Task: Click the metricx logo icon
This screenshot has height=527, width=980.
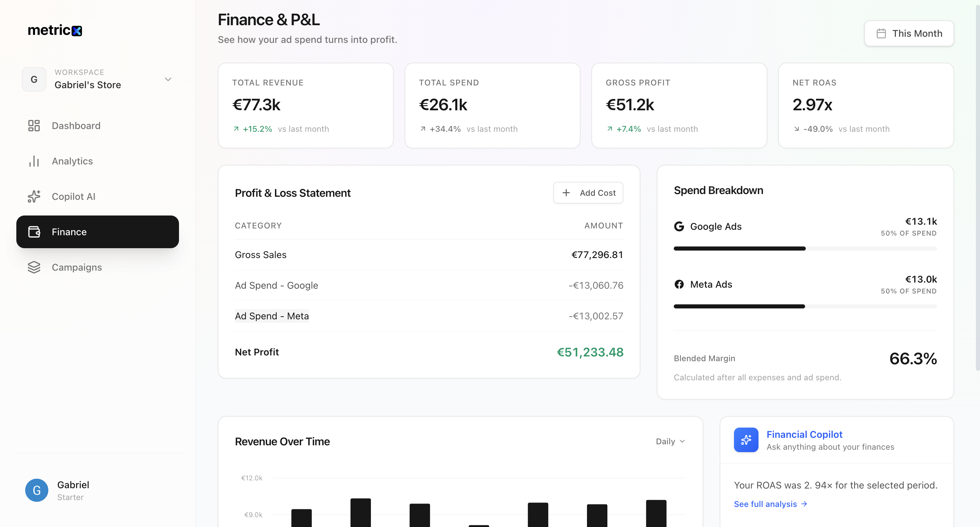Action: tap(77, 31)
